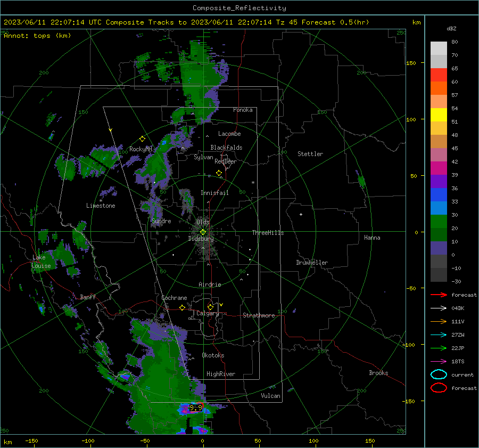The width and height of the screenshot is (479, 448).
Task: Click the Strathmore city label
Action: point(259,315)
